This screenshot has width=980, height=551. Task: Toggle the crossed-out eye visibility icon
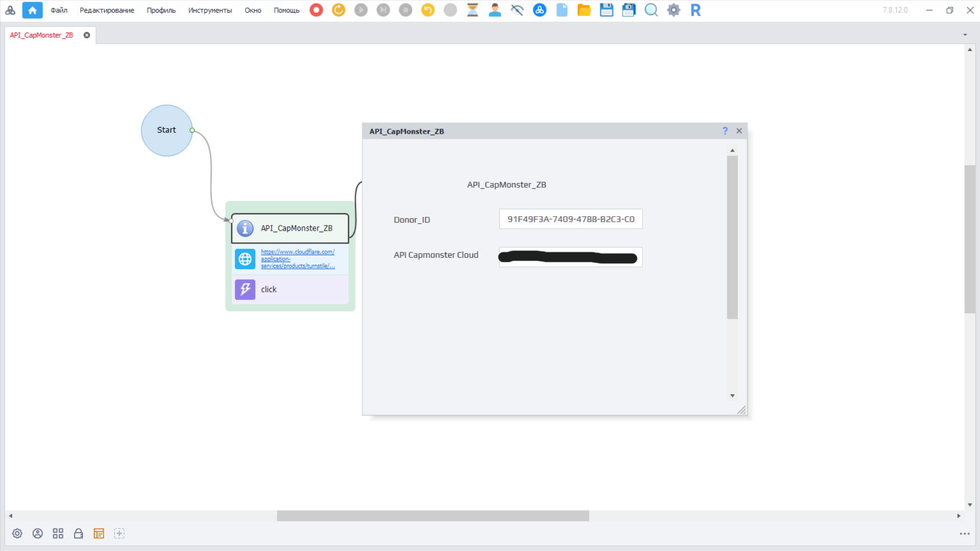point(517,10)
